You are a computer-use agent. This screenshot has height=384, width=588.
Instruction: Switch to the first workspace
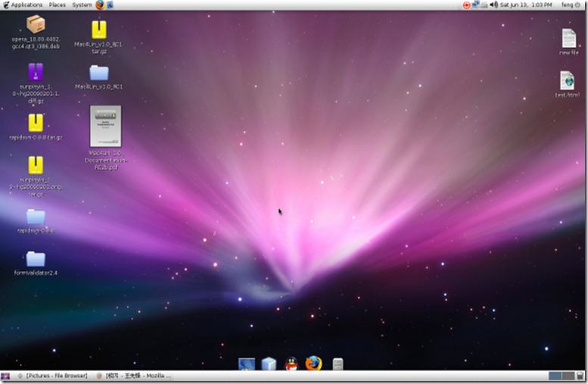pyautogui.click(x=555, y=376)
